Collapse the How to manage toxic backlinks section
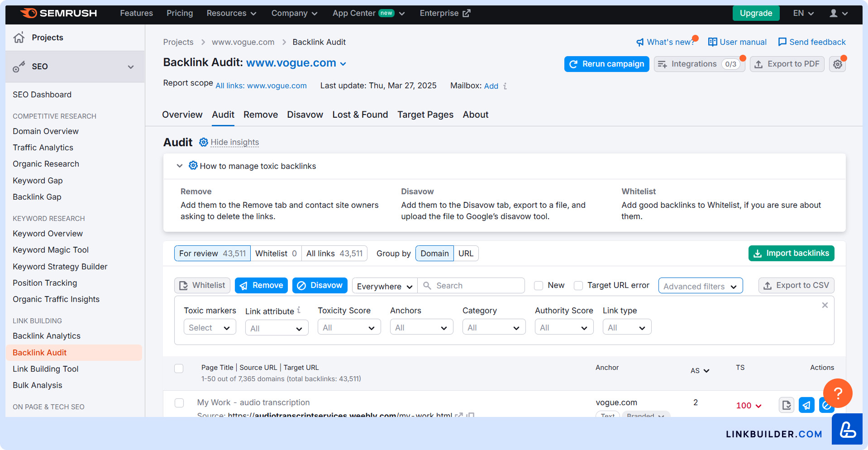The width and height of the screenshot is (868, 450). [x=180, y=166]
